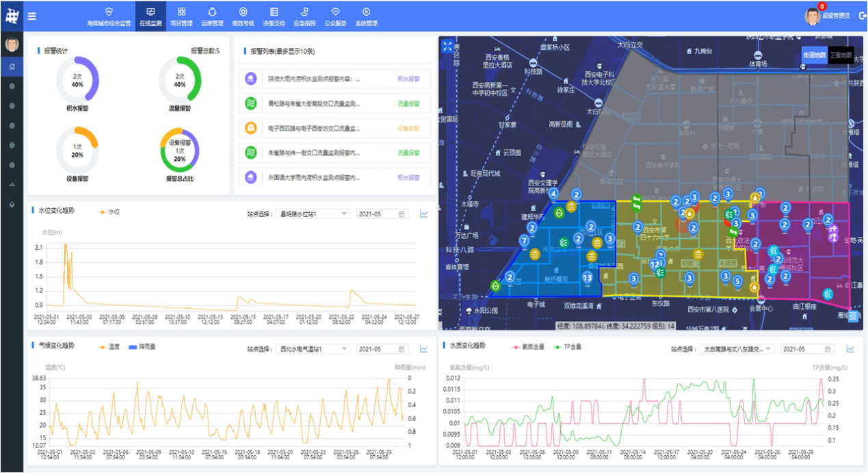Click the logout icon at top right
Viewport: 868px width, 473px height.
[x=861, y=16]
